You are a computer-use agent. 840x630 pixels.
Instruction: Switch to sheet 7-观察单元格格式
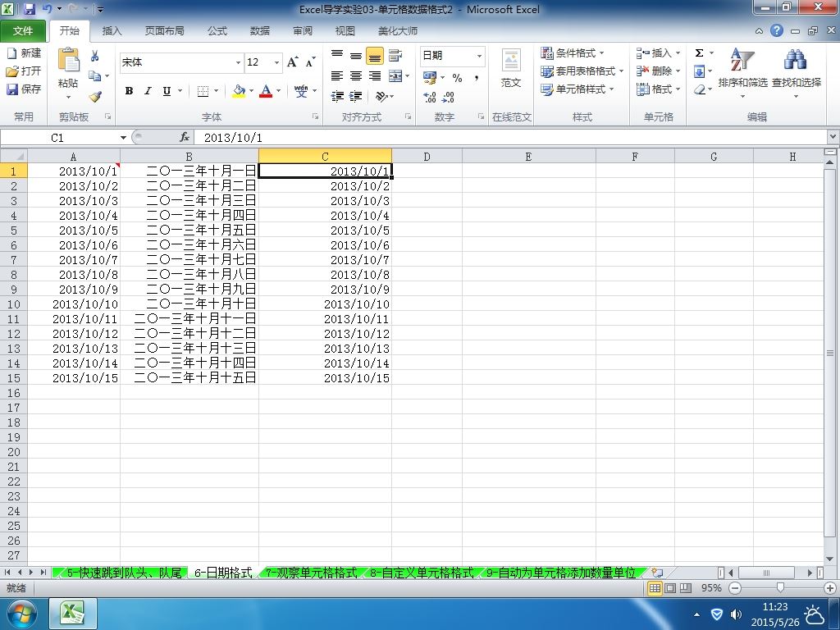click(x=311, y=573)
